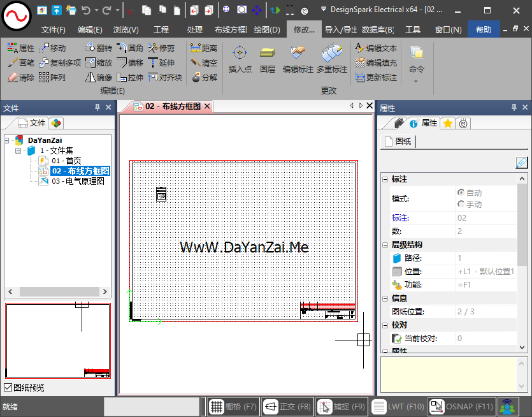Uncheck the 图纸预览 checkbox

(8, 388)
